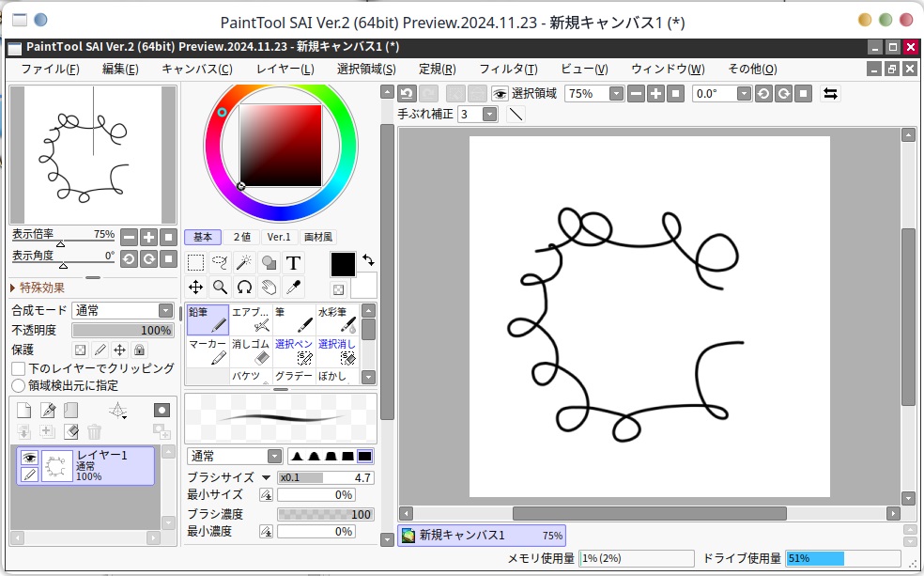Click the black foreground color swatch
The width and height of the screenshot is (924, 576).
[x=343, y=264]
